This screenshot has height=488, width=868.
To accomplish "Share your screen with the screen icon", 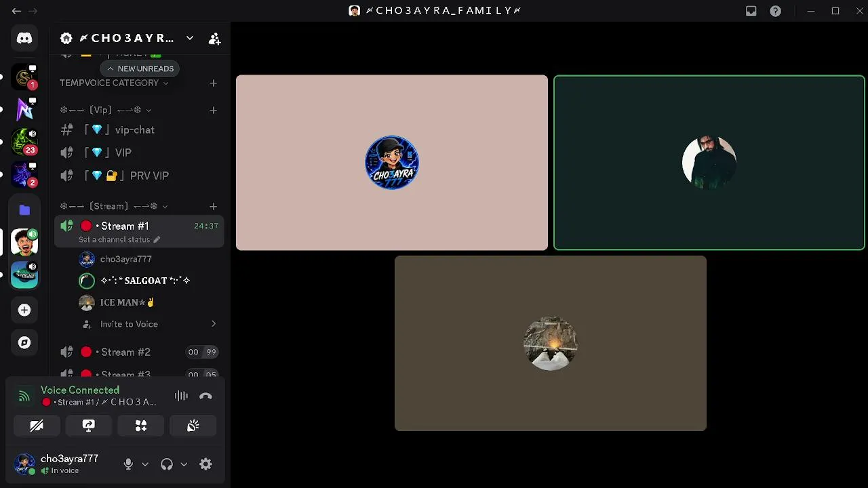I will [89, 426].
